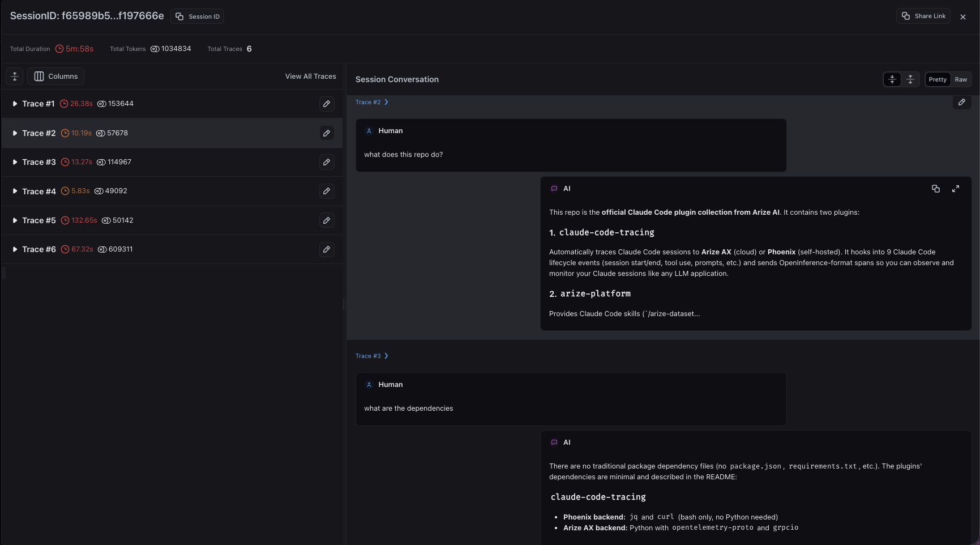
Task: Click the edit pencil for Trace #4
Action: pos(327,191)
